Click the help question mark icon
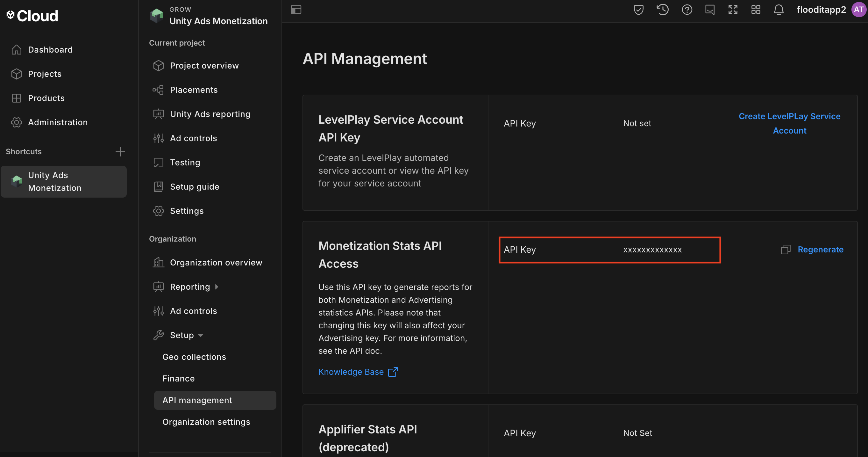 click(687, 10)
